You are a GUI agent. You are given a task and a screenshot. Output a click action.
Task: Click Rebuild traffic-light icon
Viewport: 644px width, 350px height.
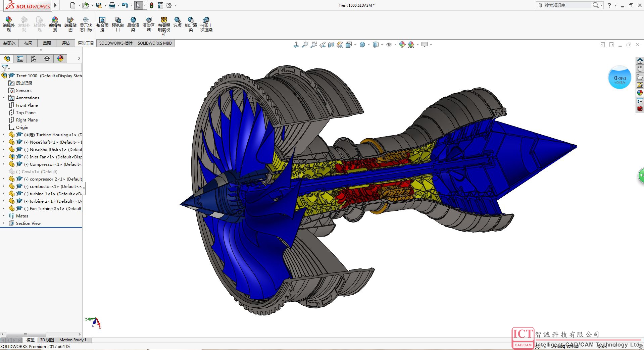point(152,5)
